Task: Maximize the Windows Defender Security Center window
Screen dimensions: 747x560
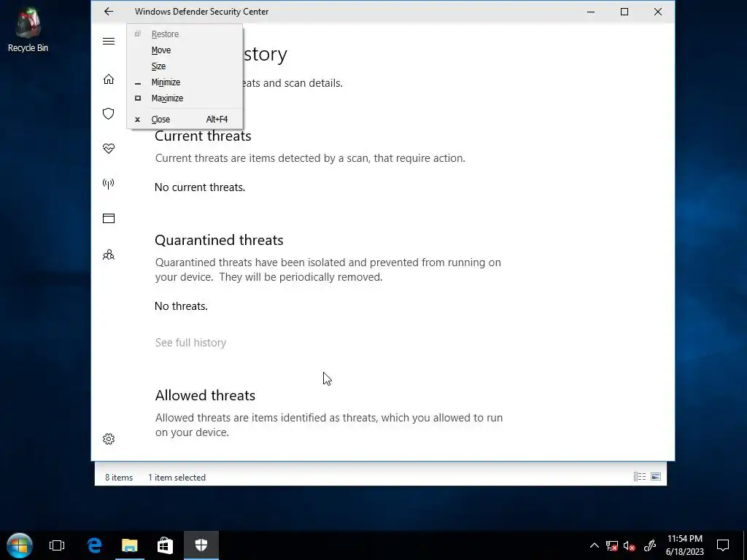Action: [624, 12]
